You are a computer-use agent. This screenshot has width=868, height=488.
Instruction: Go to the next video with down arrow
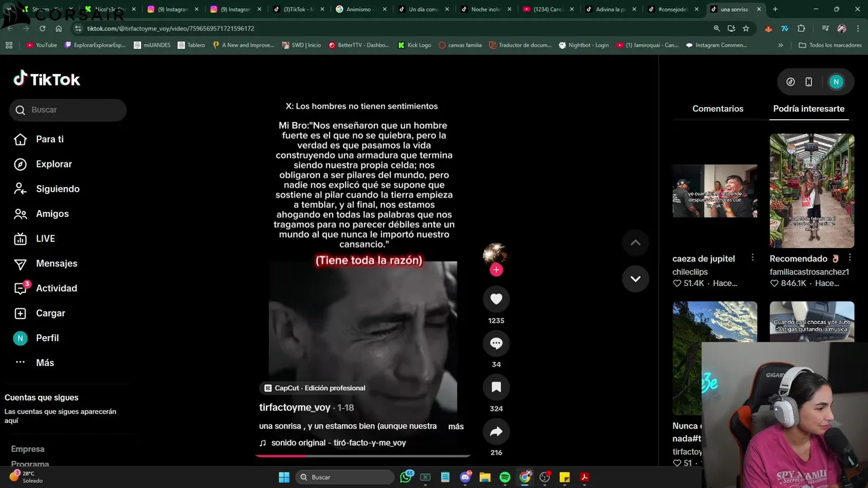coord(635,279)
